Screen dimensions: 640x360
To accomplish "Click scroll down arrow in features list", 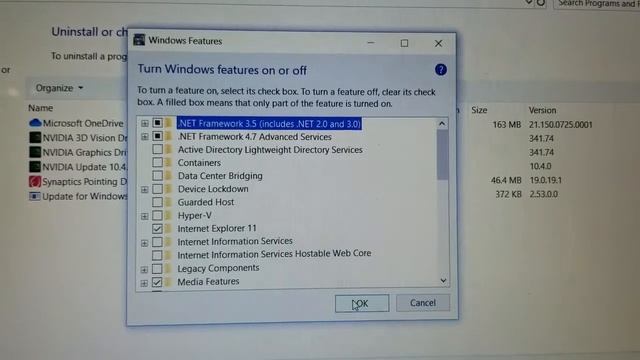I will (443, 280).
